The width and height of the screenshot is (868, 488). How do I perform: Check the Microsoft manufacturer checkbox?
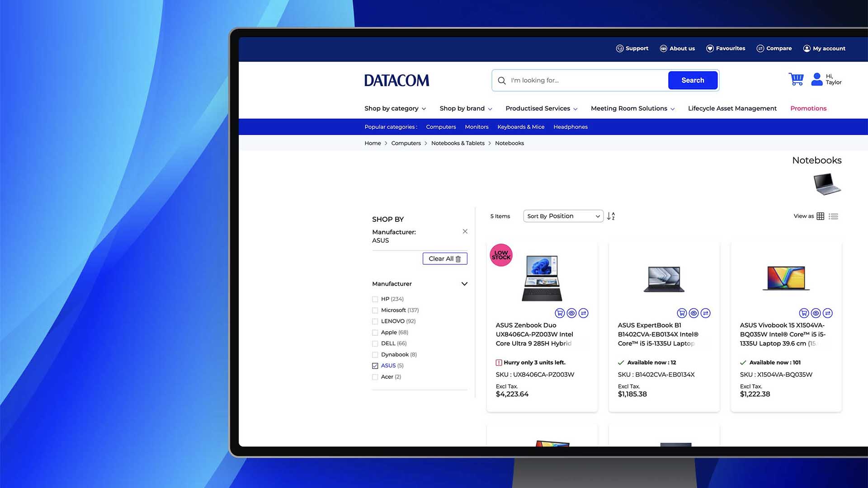coord(375,310)
